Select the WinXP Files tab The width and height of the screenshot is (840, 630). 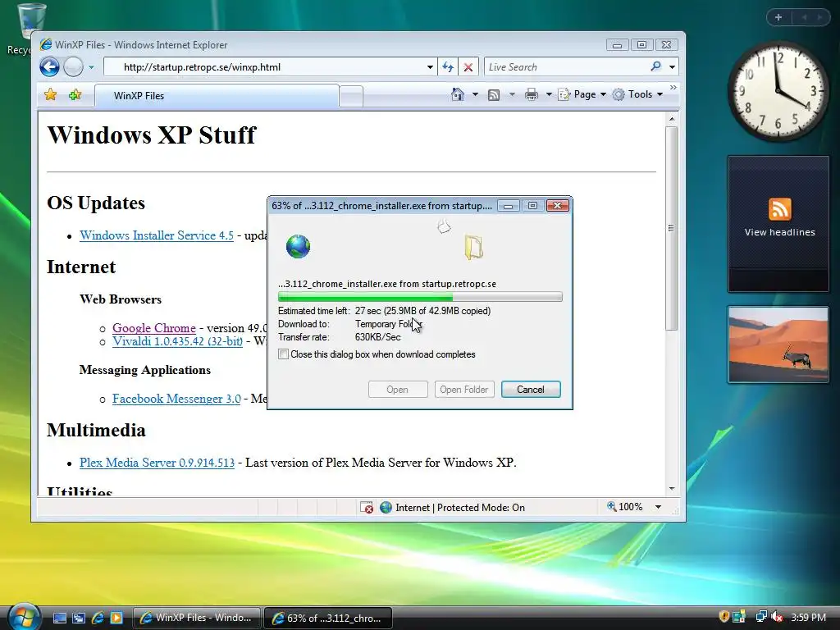pos(217,96)
